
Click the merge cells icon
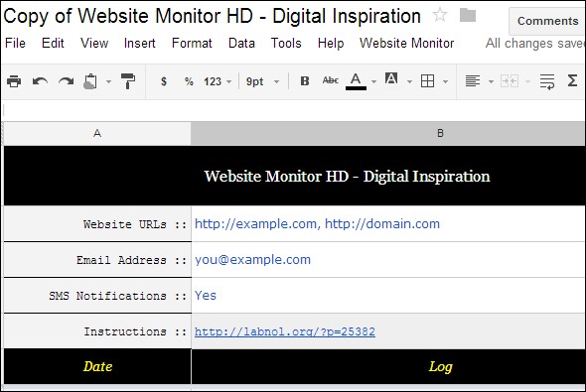point(510,81)
